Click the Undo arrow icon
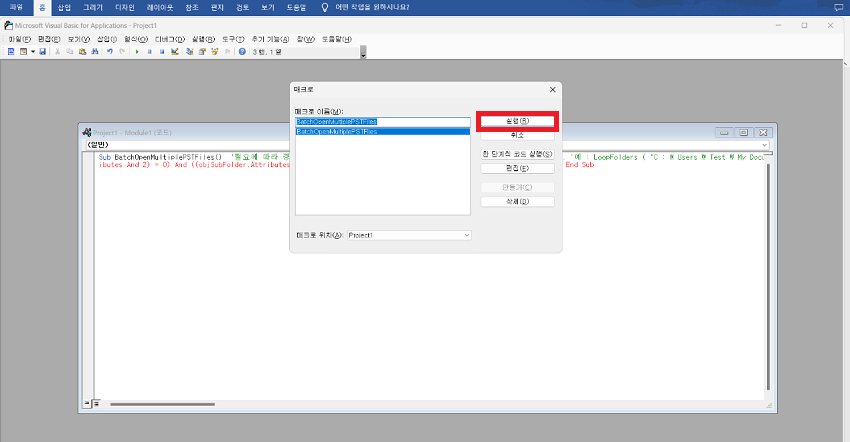The image size is (850, 442). pyautogui.click(x=109, y=51)
